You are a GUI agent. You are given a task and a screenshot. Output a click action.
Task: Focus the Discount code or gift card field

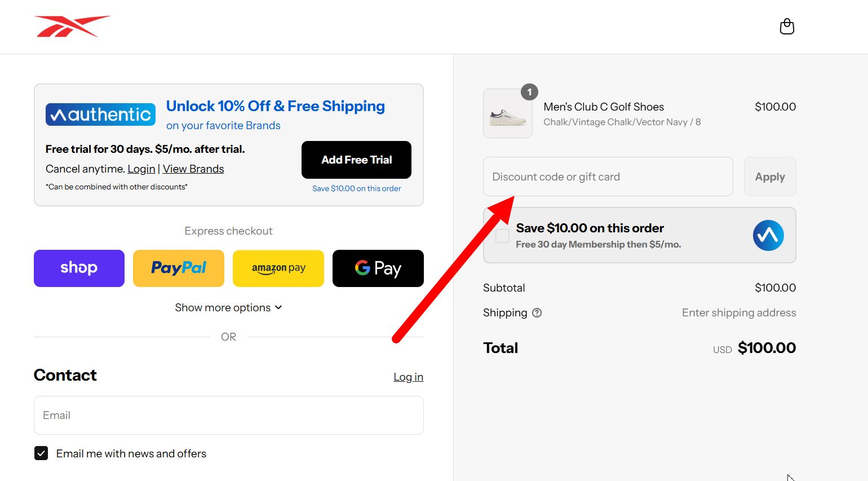pos(608,176)
